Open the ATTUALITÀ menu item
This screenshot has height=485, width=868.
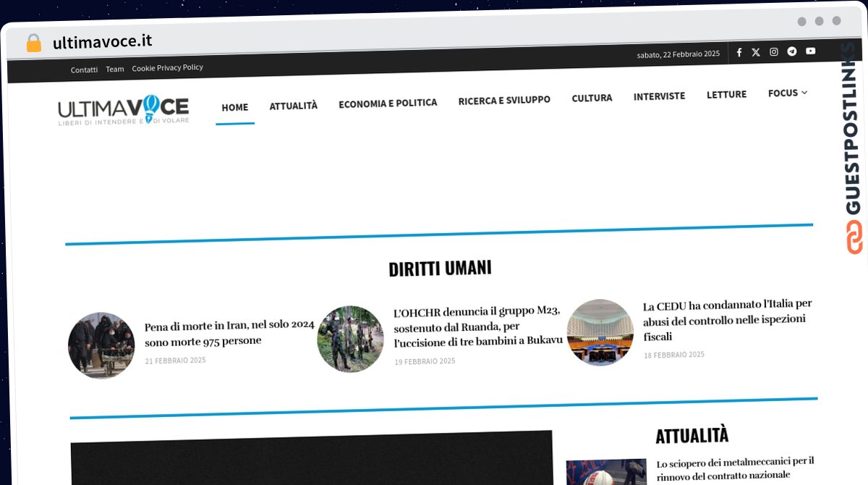294,106
